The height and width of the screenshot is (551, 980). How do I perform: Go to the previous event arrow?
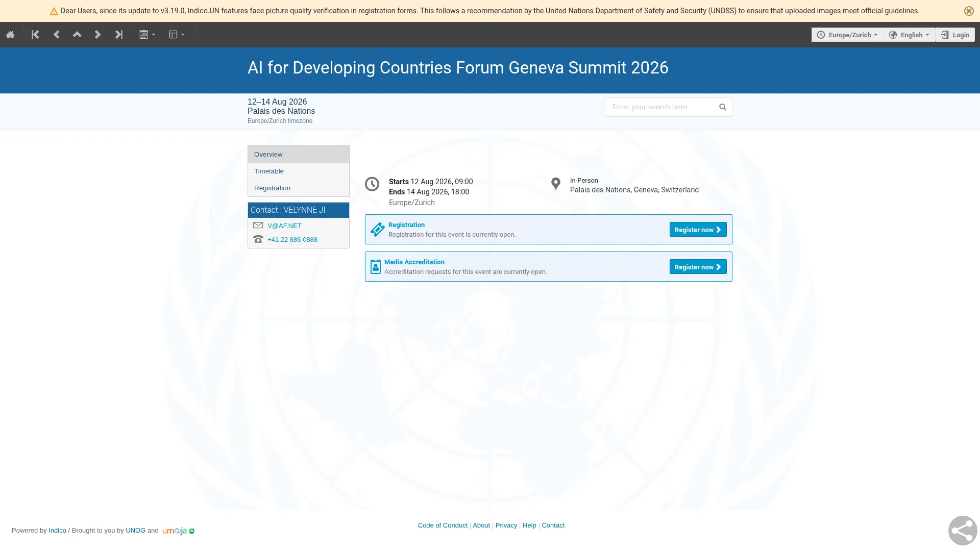tap(57, 35)
